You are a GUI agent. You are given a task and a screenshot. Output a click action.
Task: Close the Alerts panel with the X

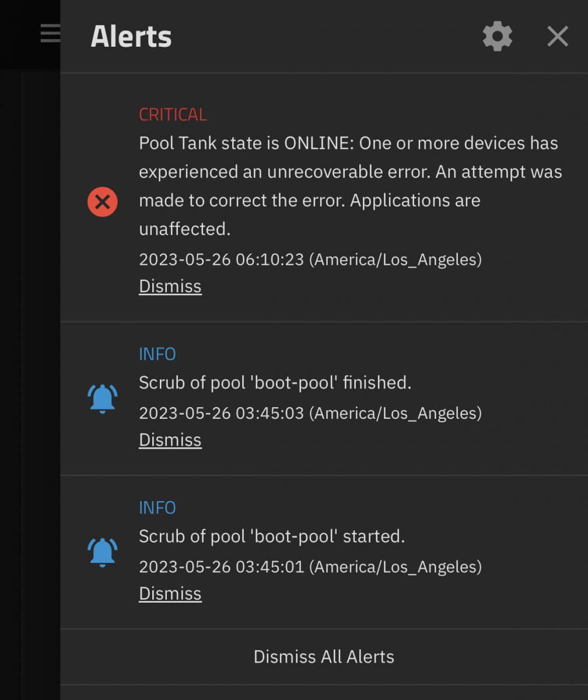click(557, 37)
